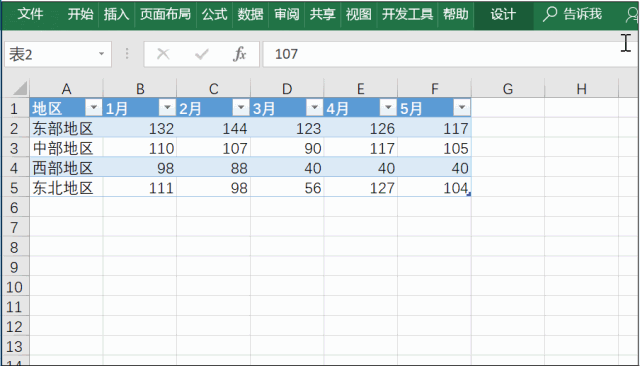This screenshot has width=640, height=366.
Task: Select column C header
Action: [213, 89]
